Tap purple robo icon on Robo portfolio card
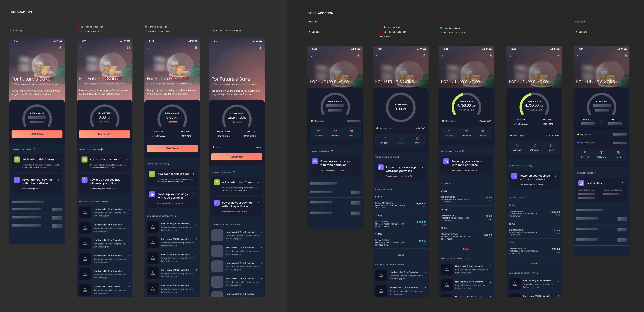This screenshot has height=312, width=644. tap(581, 183)
